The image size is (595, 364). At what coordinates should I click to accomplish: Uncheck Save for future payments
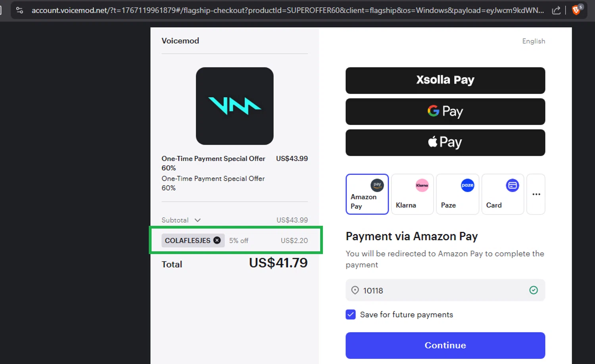coord(351,314)
